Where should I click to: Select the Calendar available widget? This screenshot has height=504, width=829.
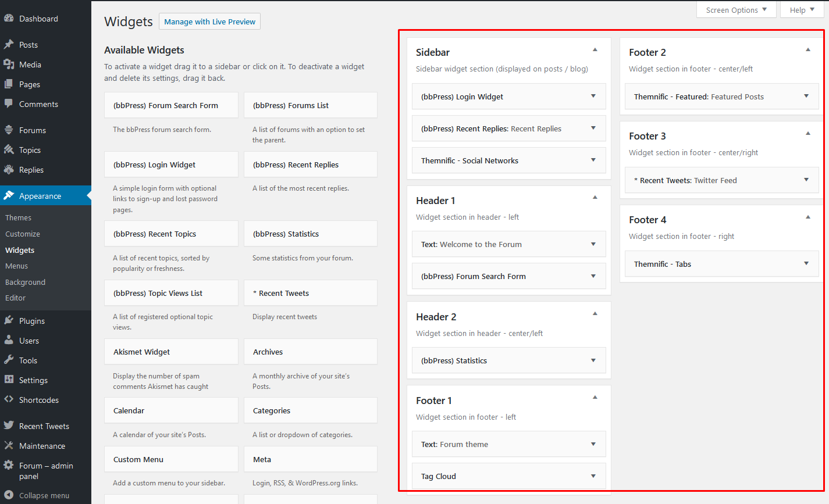171,410
